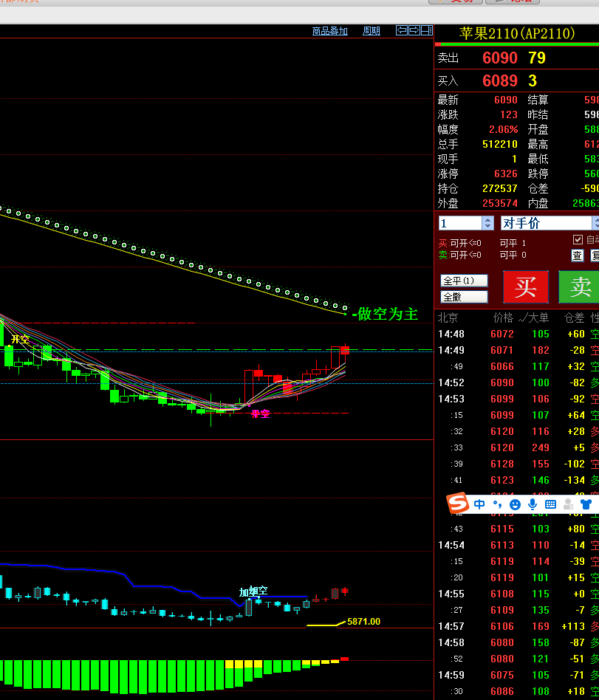
Task: Click the Sogou S logo icon
Action: [x=458, y=504]
